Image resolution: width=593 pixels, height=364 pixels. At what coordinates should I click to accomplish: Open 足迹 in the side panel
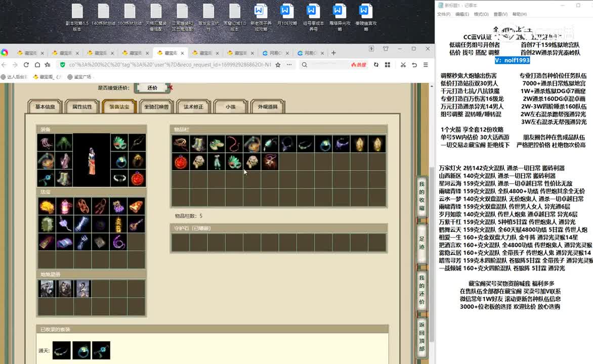421,243
